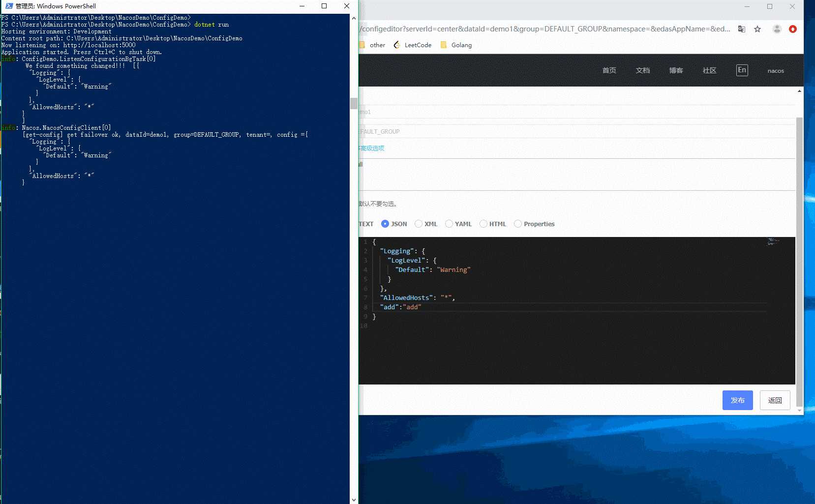Screen dimensions: 815x504
Task: Open the 首页 home menu item
Action: (x=609, y=70)
